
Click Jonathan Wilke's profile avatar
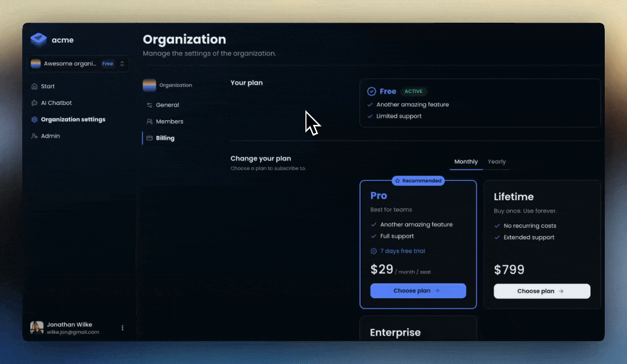[36, 328]
